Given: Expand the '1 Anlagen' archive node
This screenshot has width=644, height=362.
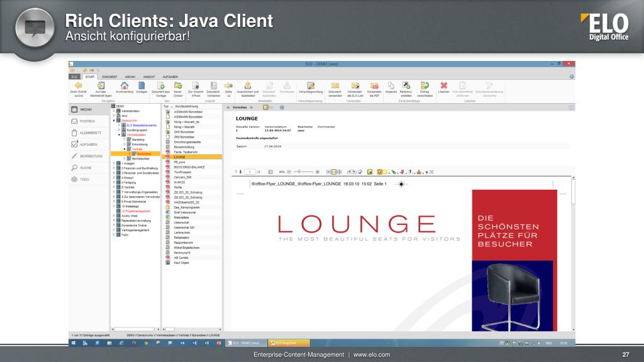Looking at the screenshot, I should pos(113,163).
